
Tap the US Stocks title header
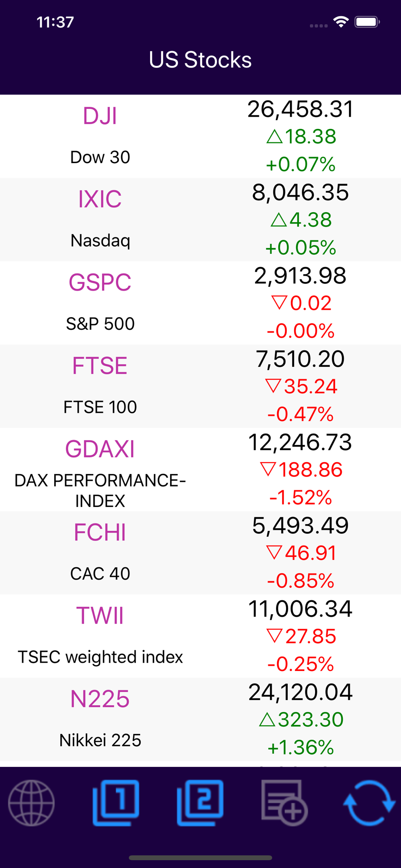[x=200, y=60]
